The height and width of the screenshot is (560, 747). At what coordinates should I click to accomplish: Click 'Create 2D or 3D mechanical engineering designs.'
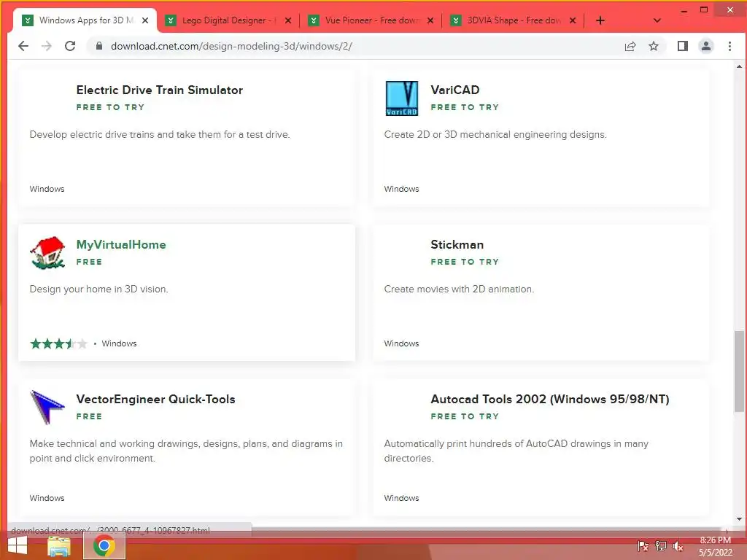(495, 135)
